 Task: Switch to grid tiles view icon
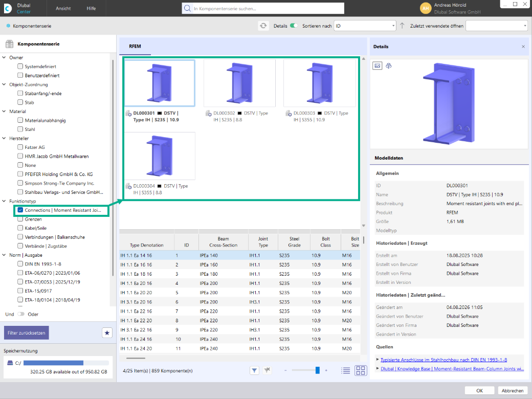coord(361,370)
